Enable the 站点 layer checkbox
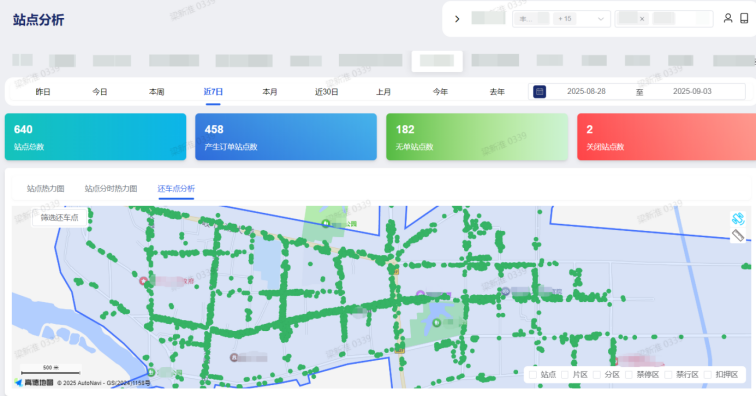 [x=533, y=375]
